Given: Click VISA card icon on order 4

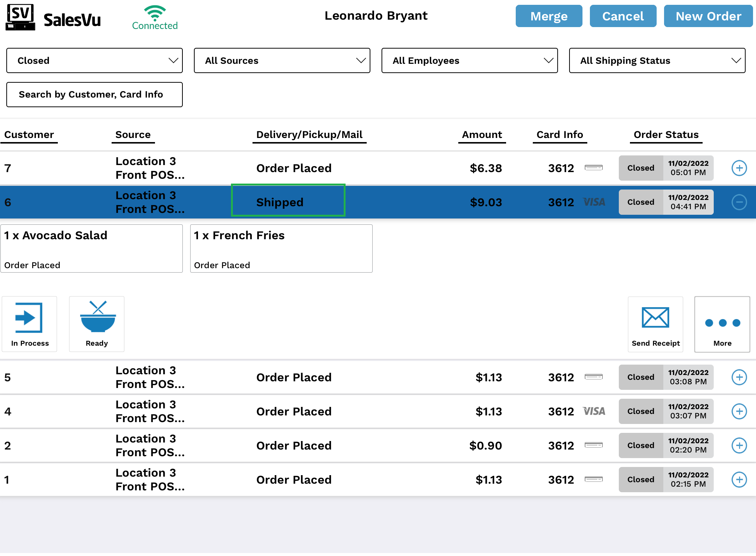Looking at the screenshot, I should coord(594,411).
